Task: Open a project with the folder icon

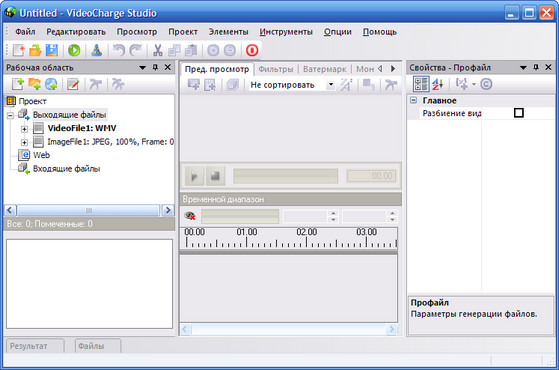Action: [x=35, y=50]
